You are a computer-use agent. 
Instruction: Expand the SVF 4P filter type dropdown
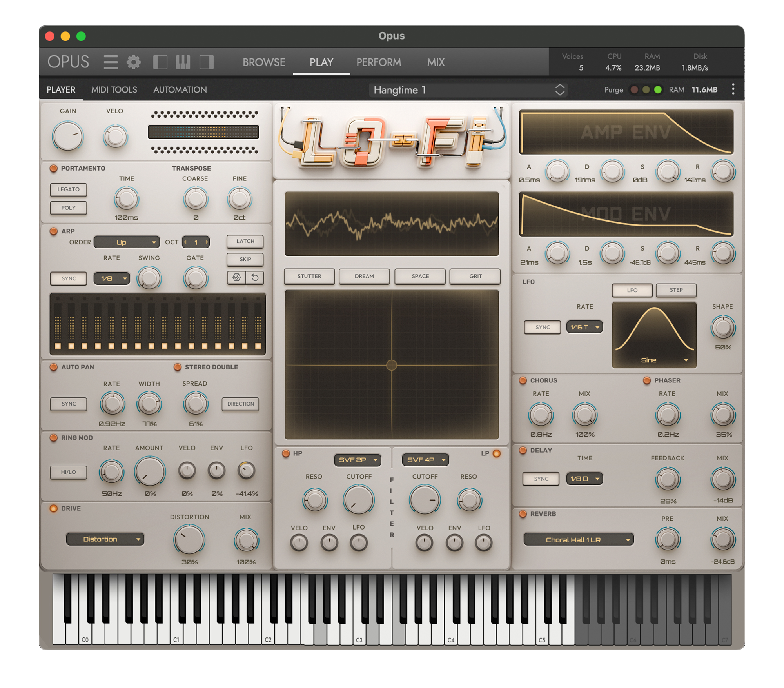tap(425, 460)
